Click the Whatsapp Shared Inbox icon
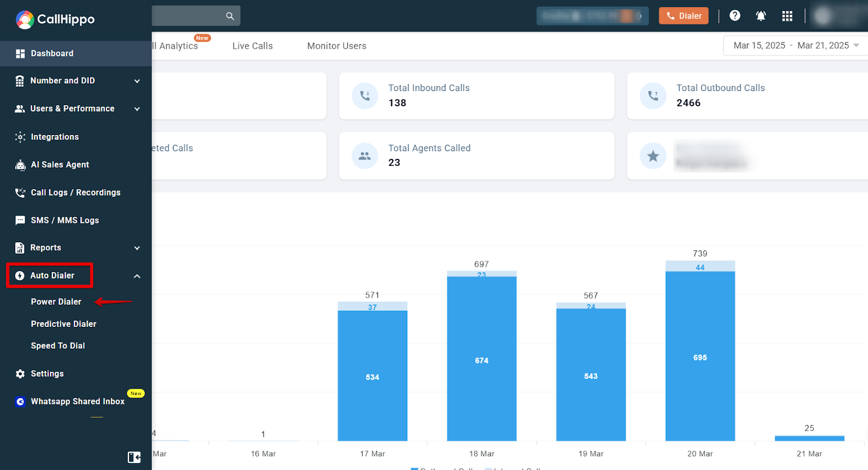This screenshot has width=868, height=470. tap(20, 402)
